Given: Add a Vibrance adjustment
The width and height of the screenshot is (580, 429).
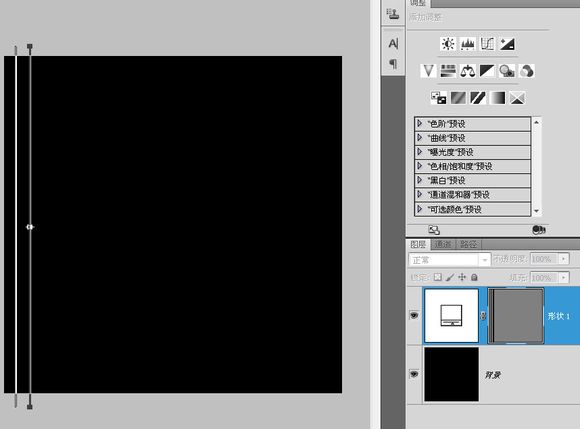Looking at the screenshot, I should pos(428,71).
